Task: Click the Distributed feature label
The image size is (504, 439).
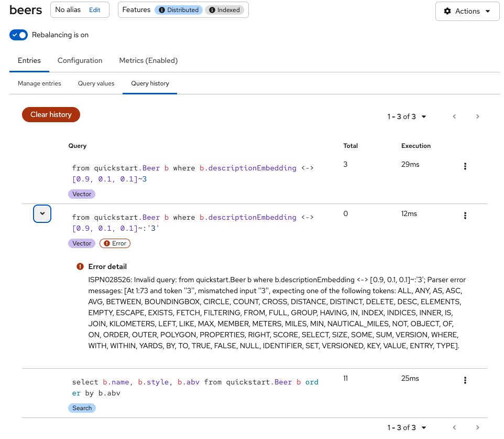Action: pos(179,10)
